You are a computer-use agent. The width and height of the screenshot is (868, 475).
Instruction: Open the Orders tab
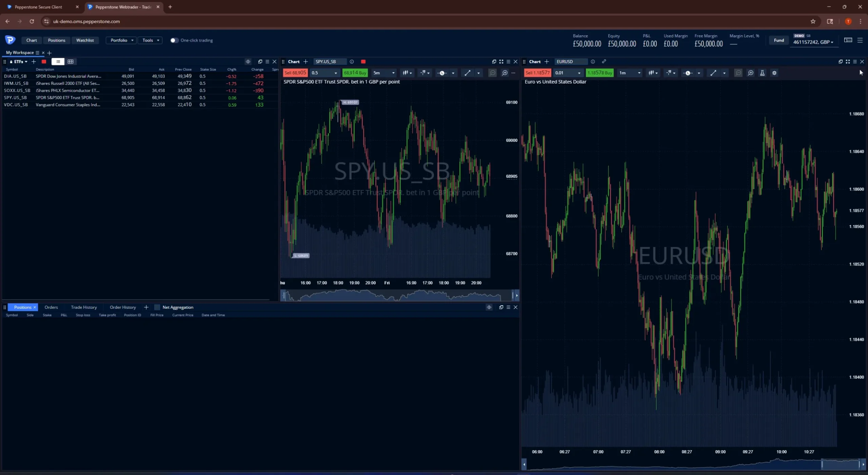51,307
